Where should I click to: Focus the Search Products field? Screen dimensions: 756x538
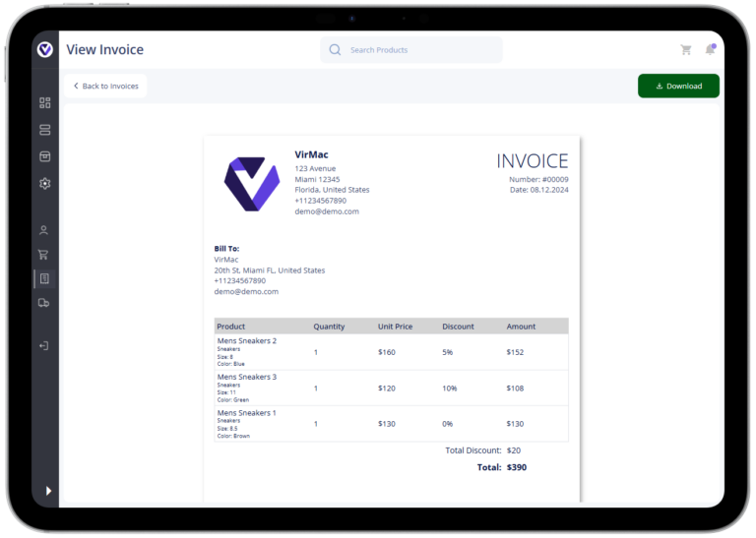tap(411, 49)
